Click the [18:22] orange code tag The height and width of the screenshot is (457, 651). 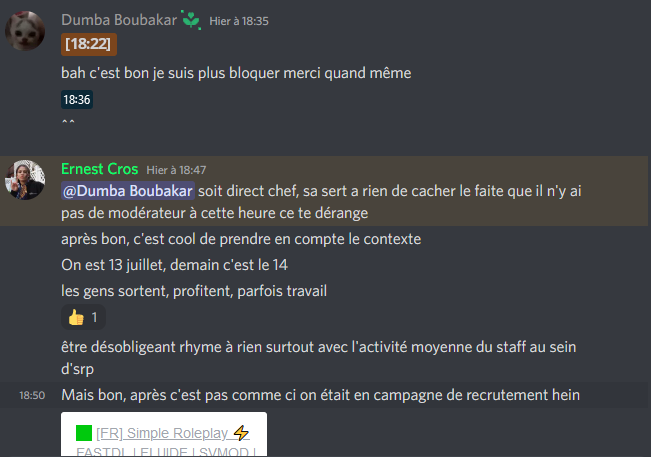click(89, 44)
